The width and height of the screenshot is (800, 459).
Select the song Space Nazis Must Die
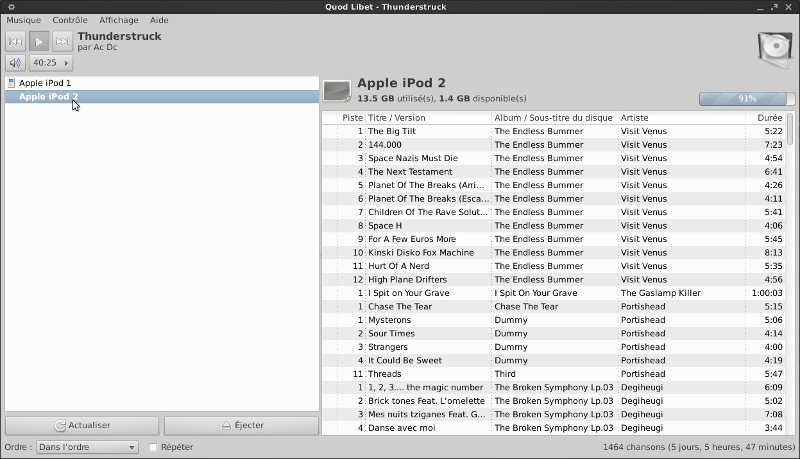click(412, 158)
